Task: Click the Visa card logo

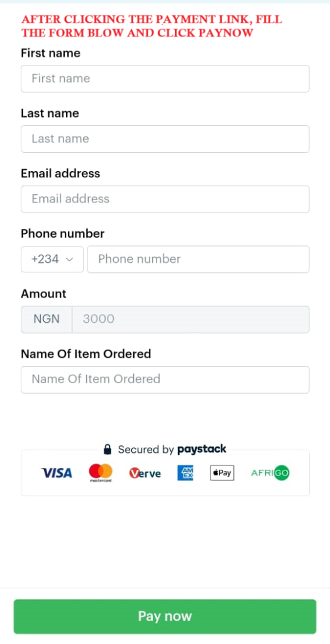Action: click(56, 473)
